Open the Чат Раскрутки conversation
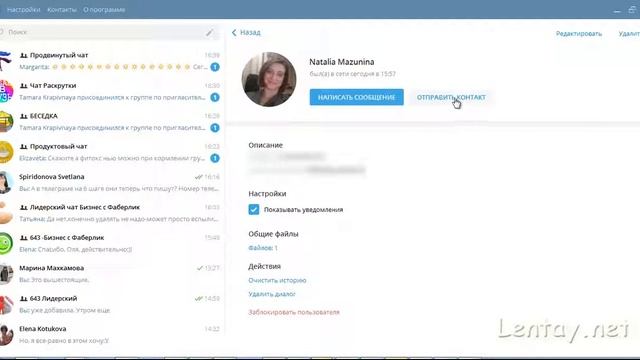The width and height of the screenshot is (640, 360). click(x=111, y=91)
